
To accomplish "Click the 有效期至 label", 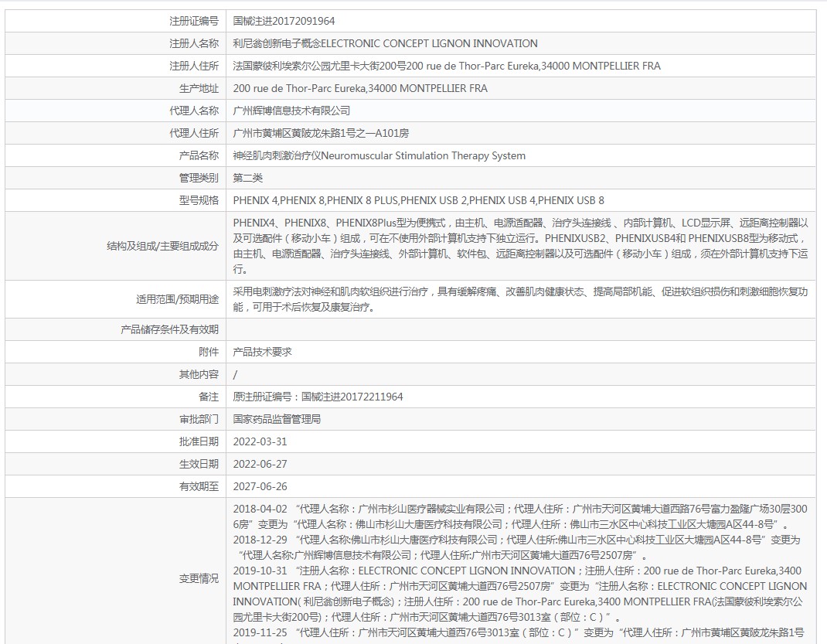I will tap(199, 486).
